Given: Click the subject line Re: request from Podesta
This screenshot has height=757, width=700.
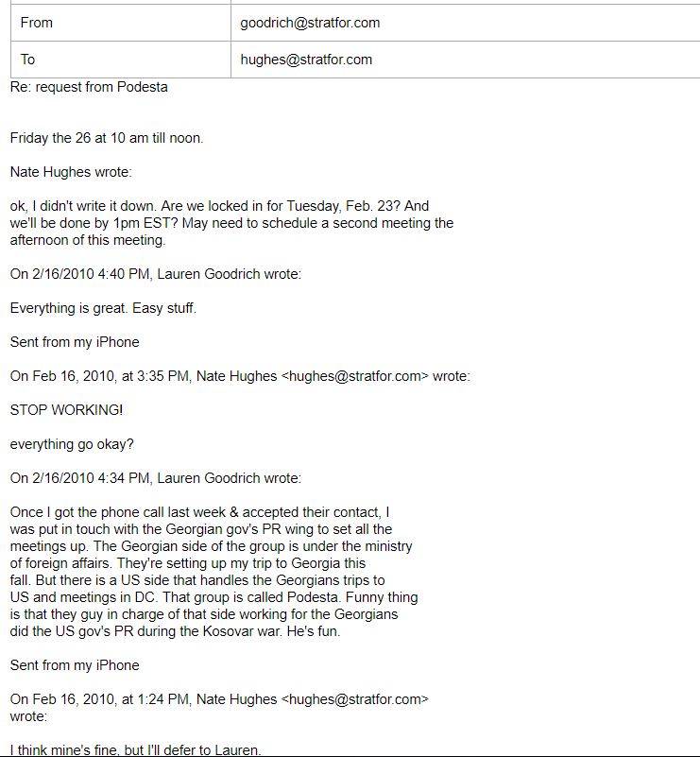Looking at the screenshot, I should (89, 87).
